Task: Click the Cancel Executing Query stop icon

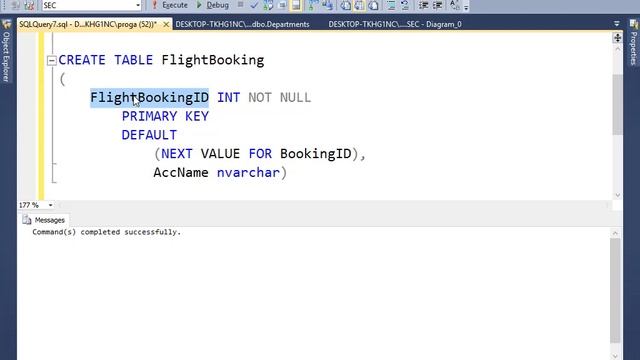Action: coord(240,5)
